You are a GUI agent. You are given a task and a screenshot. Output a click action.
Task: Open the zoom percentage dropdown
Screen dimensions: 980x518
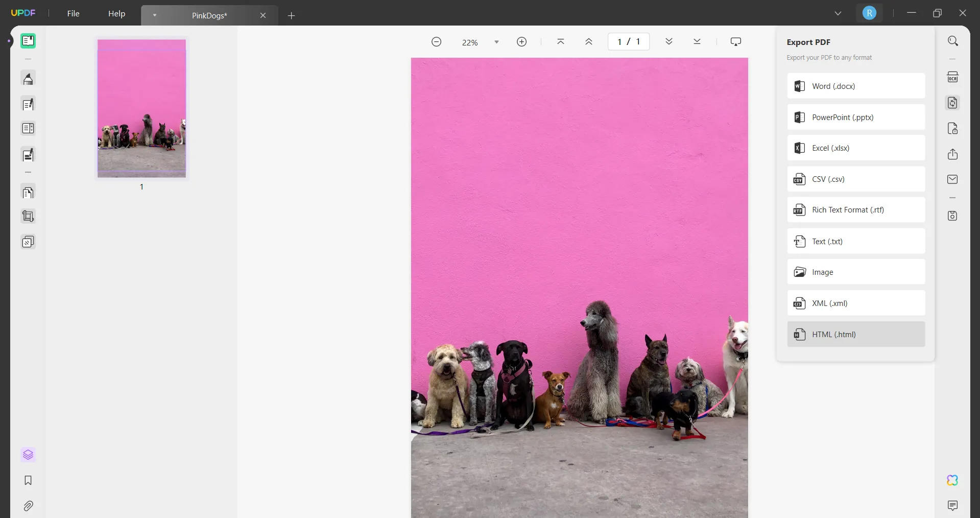click(496, 42)
